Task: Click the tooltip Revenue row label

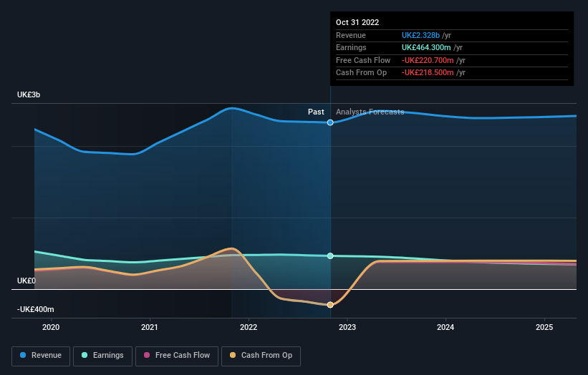Action: pyautogui.click(x=351, y=35)
